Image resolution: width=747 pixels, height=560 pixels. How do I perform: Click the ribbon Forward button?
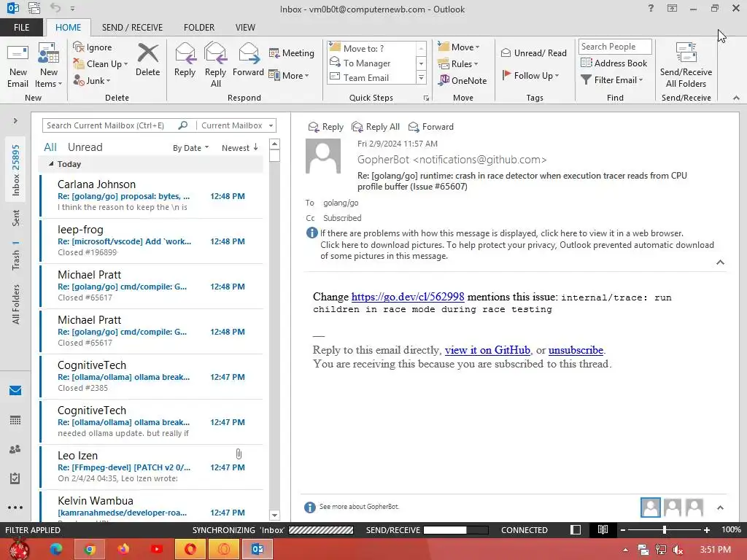248,60
